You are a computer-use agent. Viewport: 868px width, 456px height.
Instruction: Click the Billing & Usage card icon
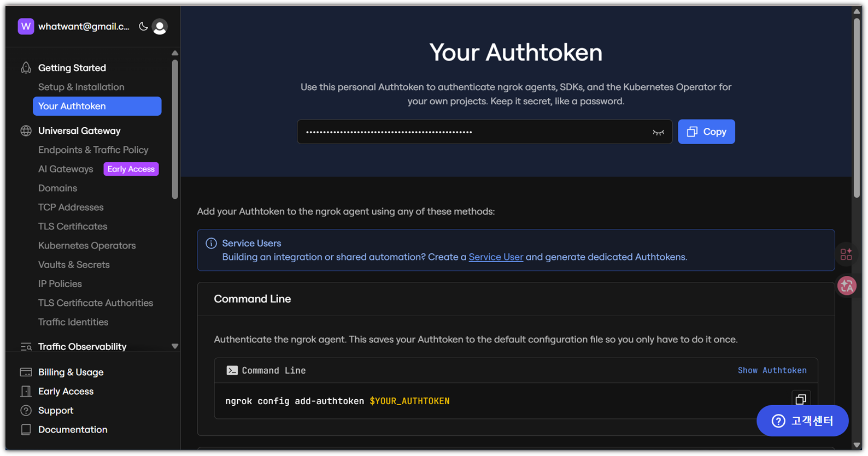pos(26,372)
